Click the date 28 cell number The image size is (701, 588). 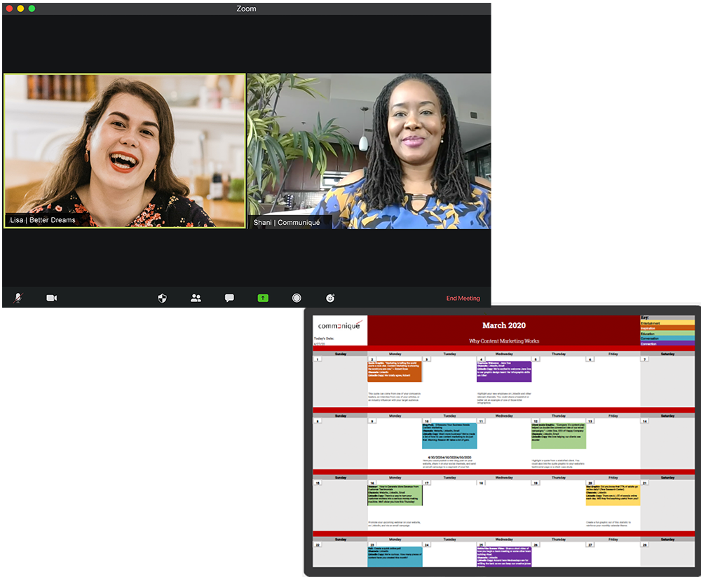(x=645, y=545)
